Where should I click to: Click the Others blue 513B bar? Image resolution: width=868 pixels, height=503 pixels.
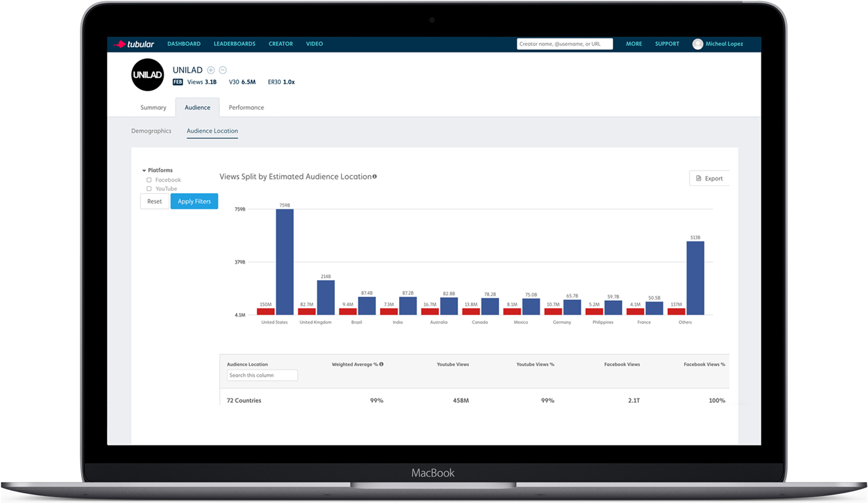pyautogui.click(x=695, y=279)
